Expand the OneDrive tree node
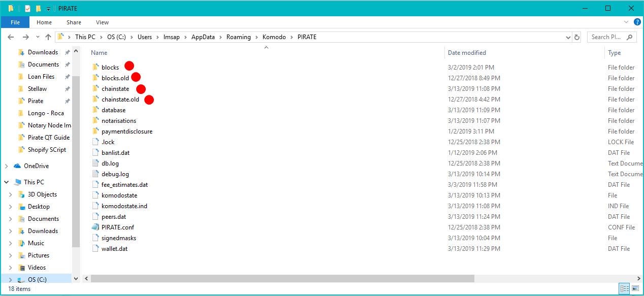The image size is (644, 296). pyautogui.click(x=6, y=166)
